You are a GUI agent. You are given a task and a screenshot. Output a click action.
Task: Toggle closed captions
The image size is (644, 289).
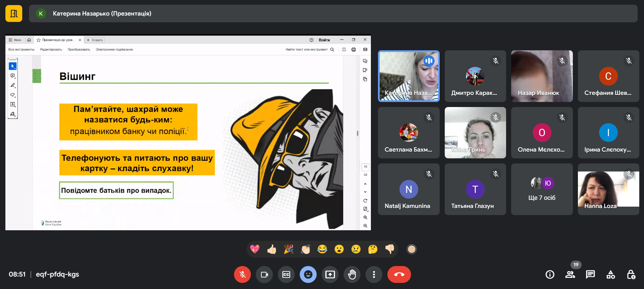pyautogui.click(x=286, y=274)
